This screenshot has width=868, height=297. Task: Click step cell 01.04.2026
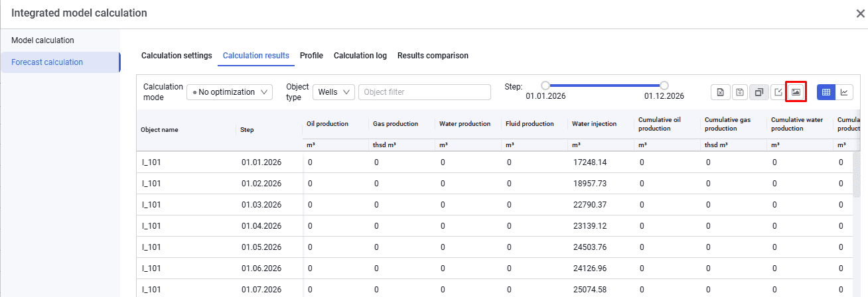click(261, 225)
